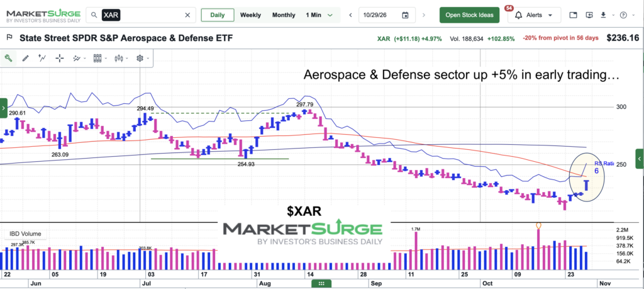Click the 263.09 low price label
This screenshot has width=644, height=289.
pyautogui.click(x=60, y=154)
